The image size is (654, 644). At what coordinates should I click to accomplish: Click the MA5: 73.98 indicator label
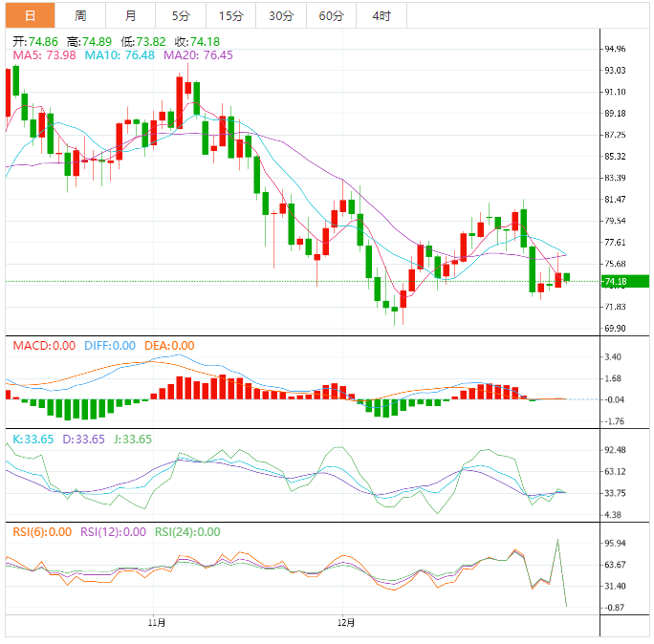[46, 55]
